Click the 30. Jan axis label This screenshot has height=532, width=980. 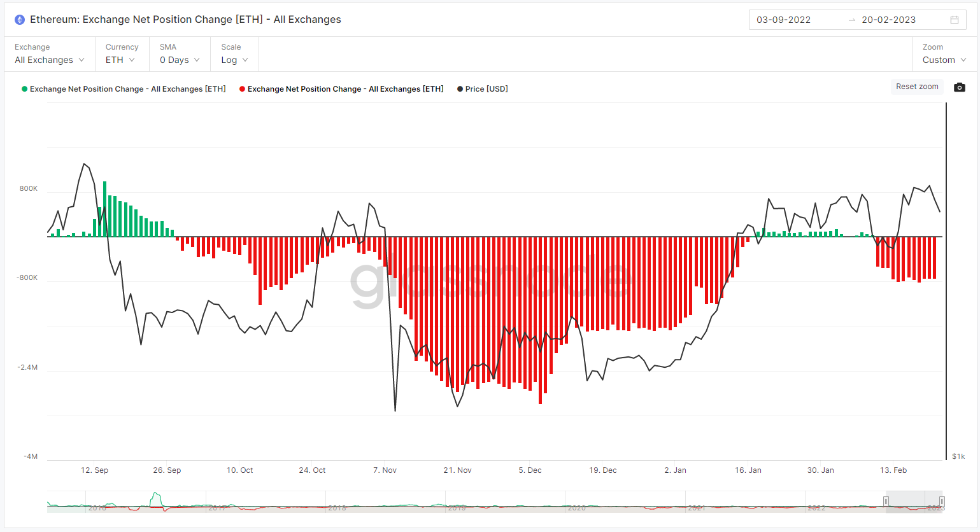(820, 470)
